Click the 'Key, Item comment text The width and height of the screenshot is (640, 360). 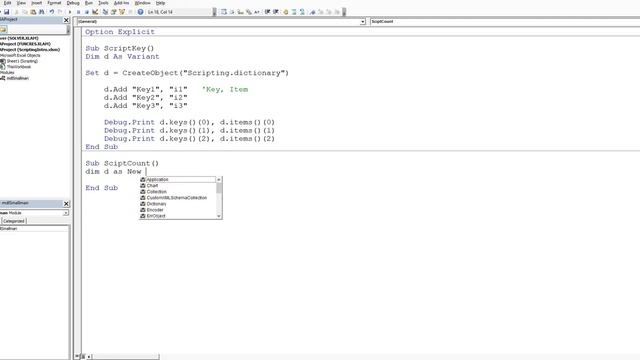[225, 89]
